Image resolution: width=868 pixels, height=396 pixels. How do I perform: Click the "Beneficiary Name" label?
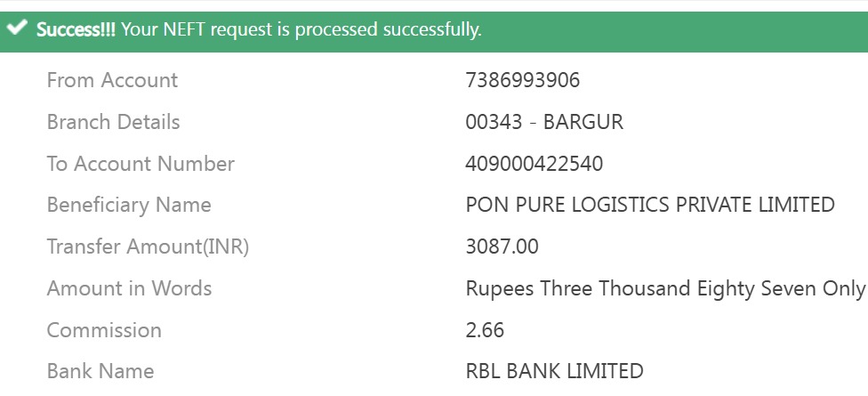(x=129, y=205)
